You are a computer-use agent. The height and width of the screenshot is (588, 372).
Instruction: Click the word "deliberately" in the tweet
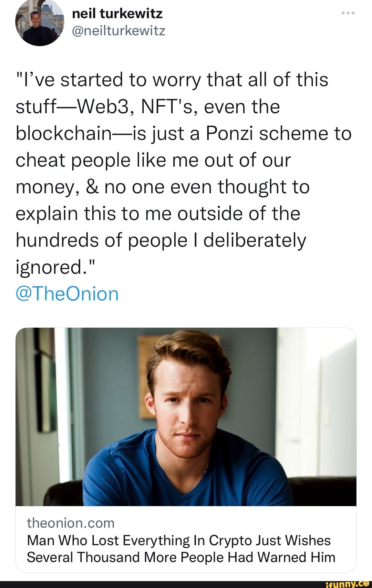(254, 240)
